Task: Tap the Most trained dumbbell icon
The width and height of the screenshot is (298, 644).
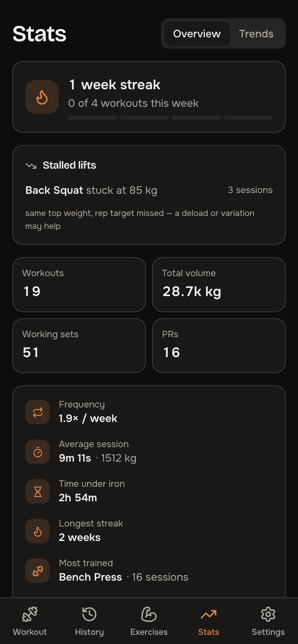Action: (37, 571)
